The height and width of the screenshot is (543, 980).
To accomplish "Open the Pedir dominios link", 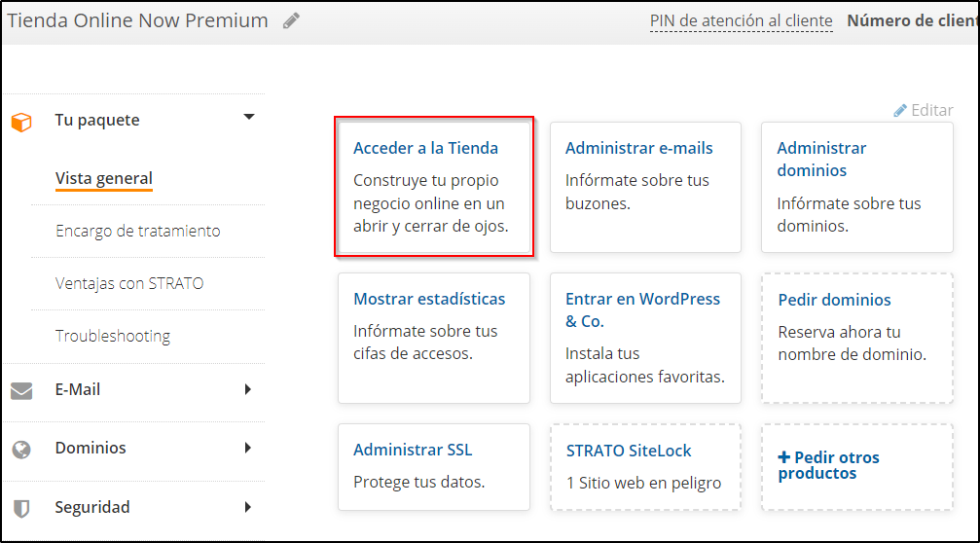I will point(834,300).
